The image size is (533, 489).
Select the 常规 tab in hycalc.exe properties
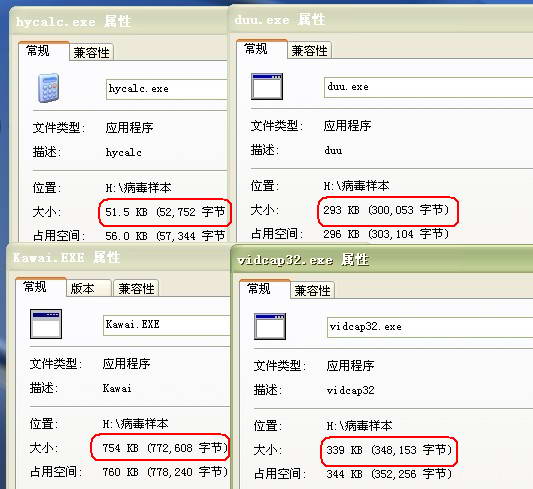(38, 51)
